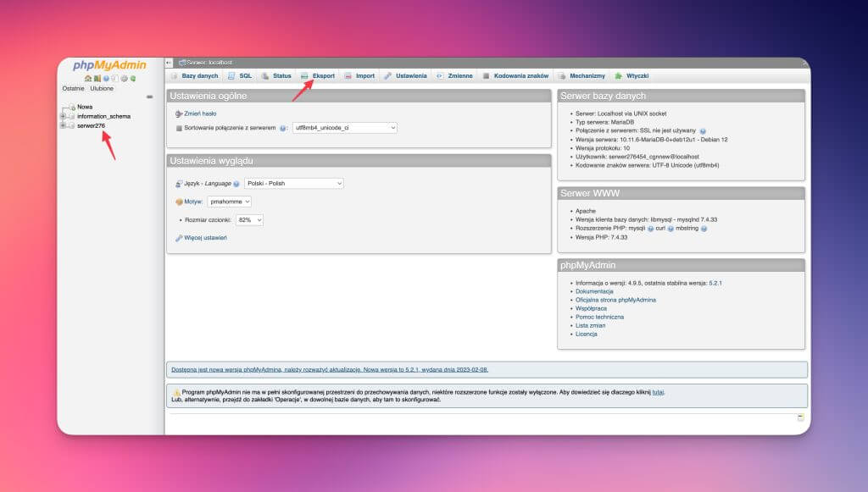Click the Home icon under phpMyAdmin logo
The width and height of the screenshot is (868, 492).
[x=87, y=79]
